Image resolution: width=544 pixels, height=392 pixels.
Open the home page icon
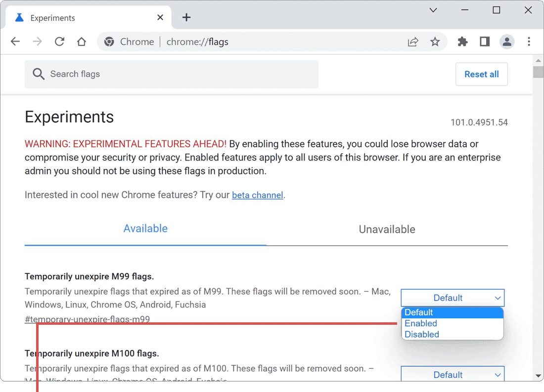pyautogui.click(x=82, y=42)
